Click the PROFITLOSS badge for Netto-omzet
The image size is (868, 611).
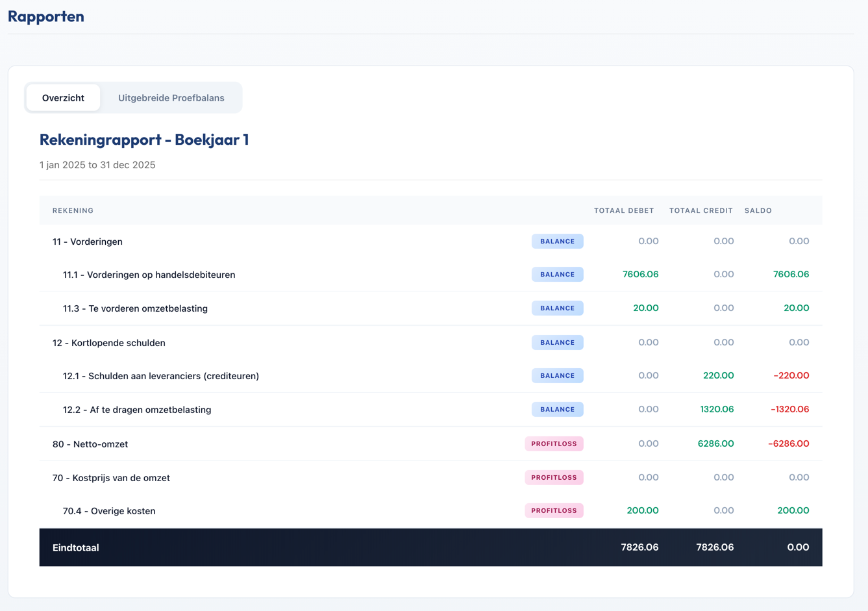click(554, 444)
